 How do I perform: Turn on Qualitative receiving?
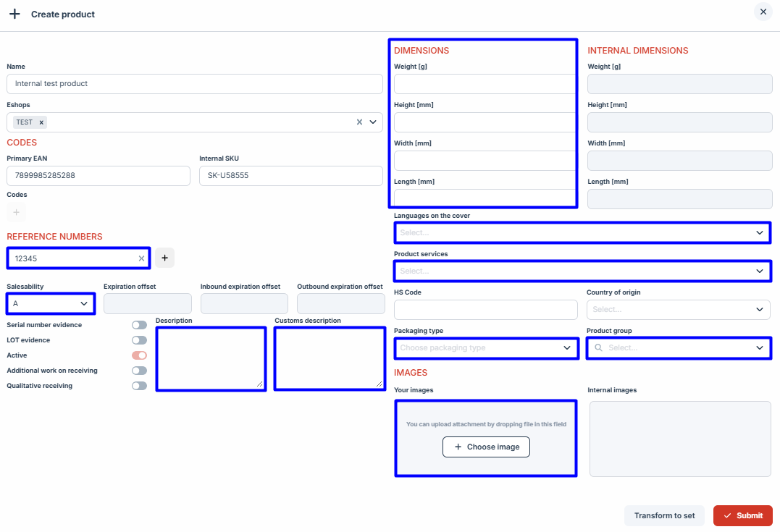click(x=139, y=386)
